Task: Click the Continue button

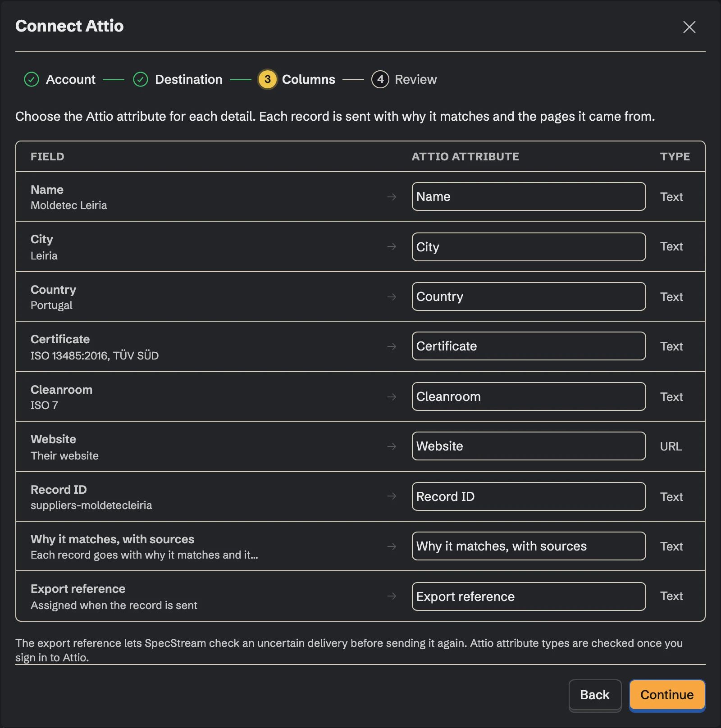Action: pos(667,695)
